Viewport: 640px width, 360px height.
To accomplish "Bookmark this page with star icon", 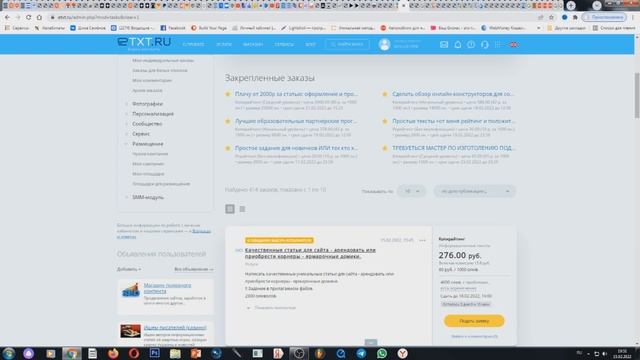I will coord(551,17).
